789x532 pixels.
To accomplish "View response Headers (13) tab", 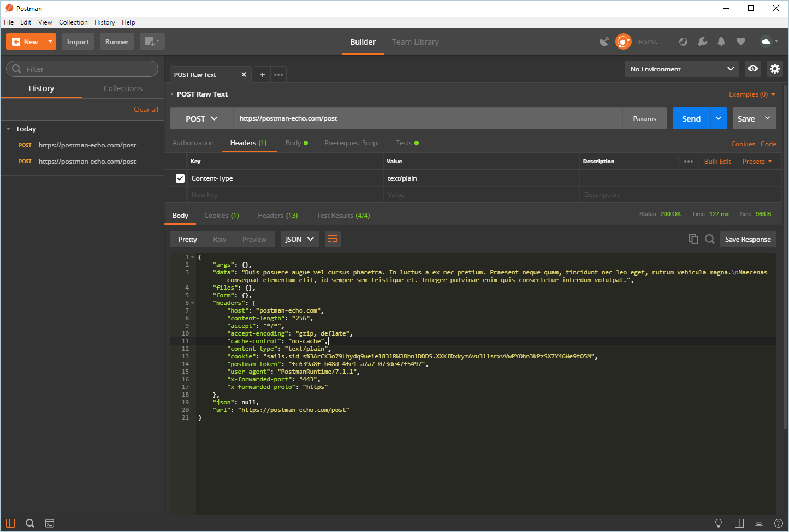I will pyautogui.click(x=278, y=216).
